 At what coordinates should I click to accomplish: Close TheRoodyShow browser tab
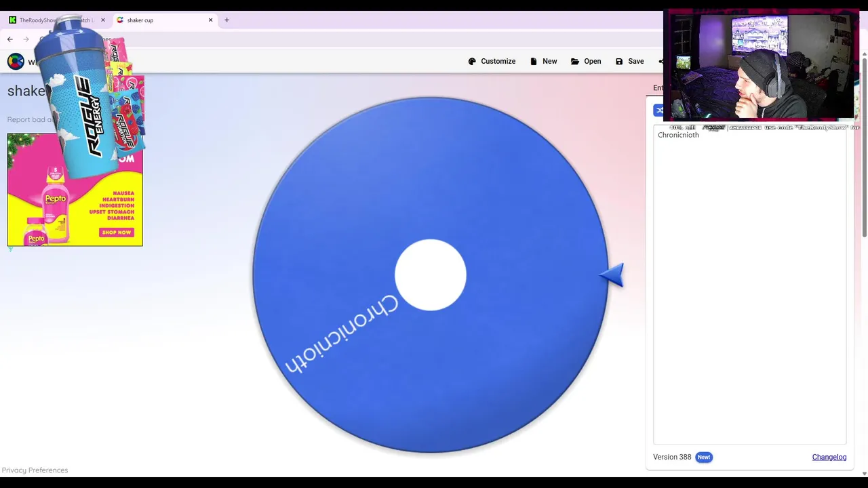pyautogui.click(x=102, y=20)
